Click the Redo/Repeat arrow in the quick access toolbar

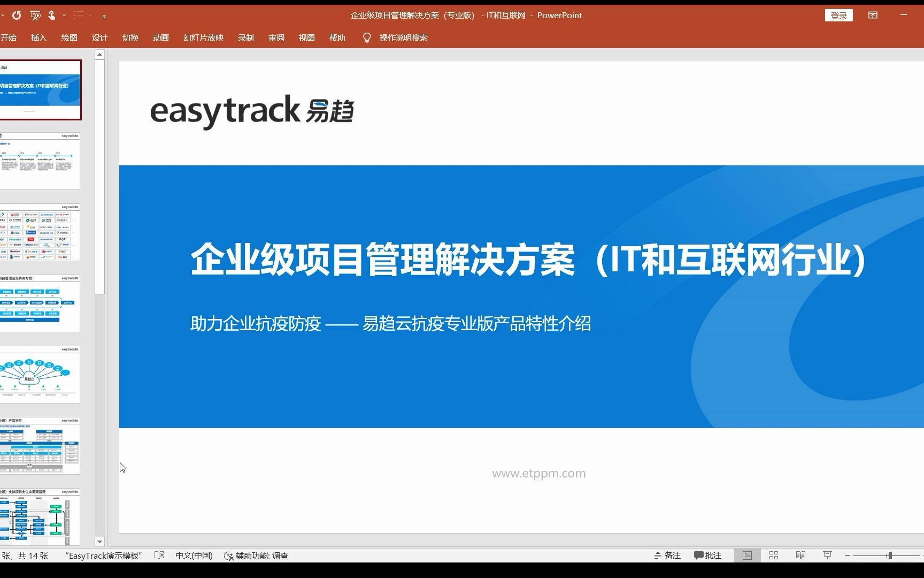(x=17, y=16)
